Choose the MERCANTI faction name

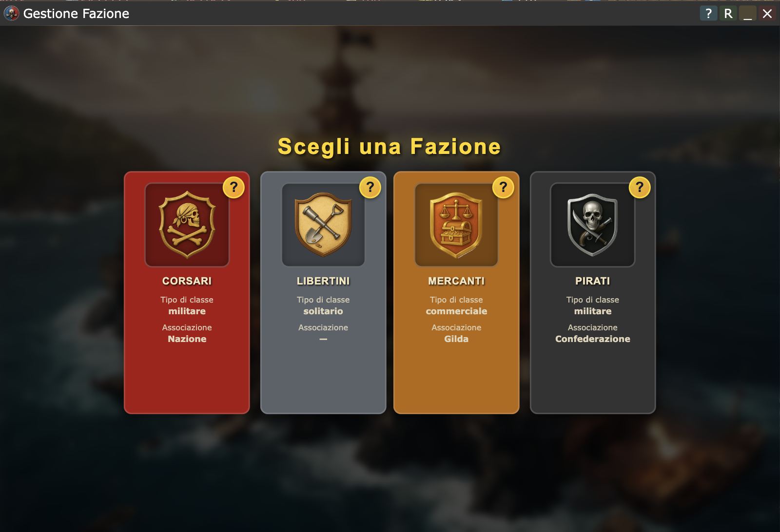(x=456, y=281)
